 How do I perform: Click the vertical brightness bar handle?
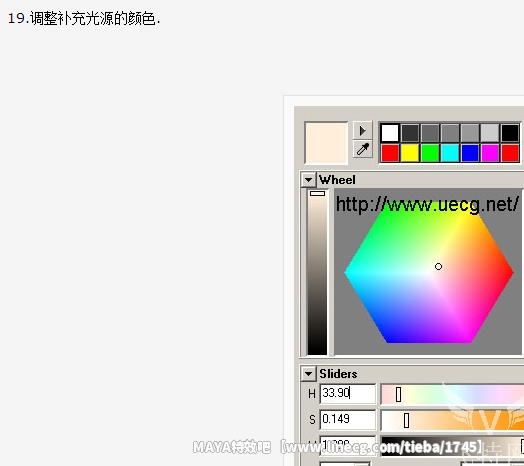click(x=317, y=194)
